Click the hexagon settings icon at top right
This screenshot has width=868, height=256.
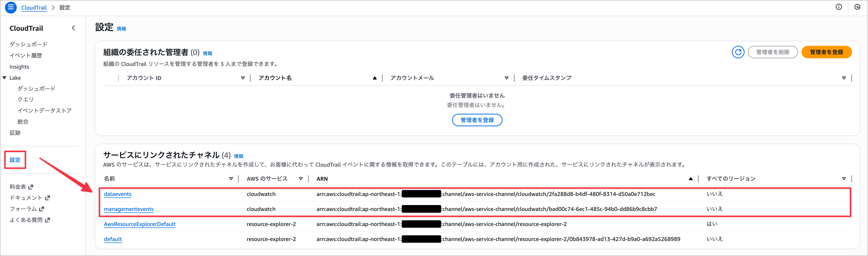(x=857, y=7)
